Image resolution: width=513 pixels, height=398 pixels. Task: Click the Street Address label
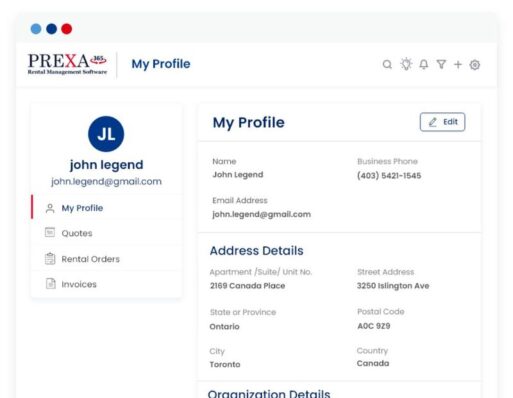(x=386, y=272)
